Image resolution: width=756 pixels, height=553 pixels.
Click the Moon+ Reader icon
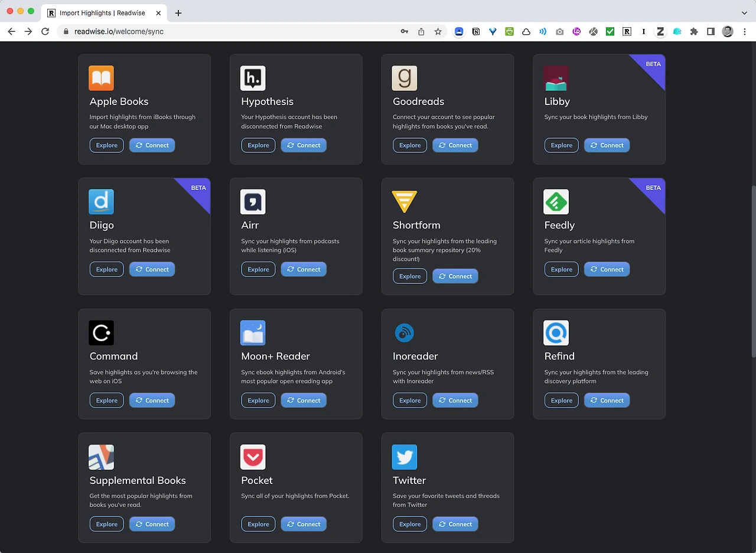[x=253, y=333]
